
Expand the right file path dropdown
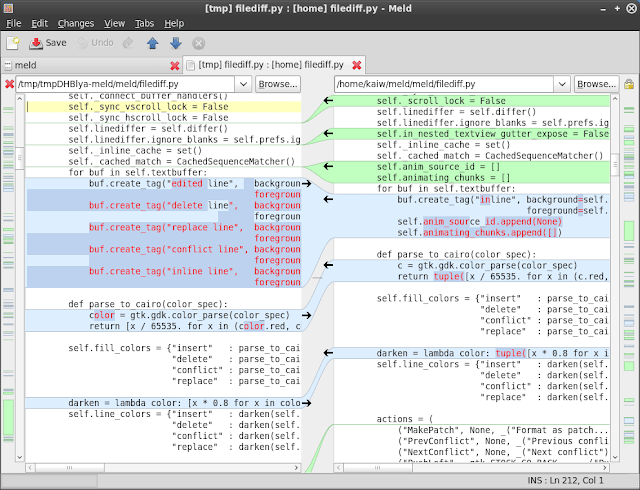pyautogui.click(x=562, y=84)
